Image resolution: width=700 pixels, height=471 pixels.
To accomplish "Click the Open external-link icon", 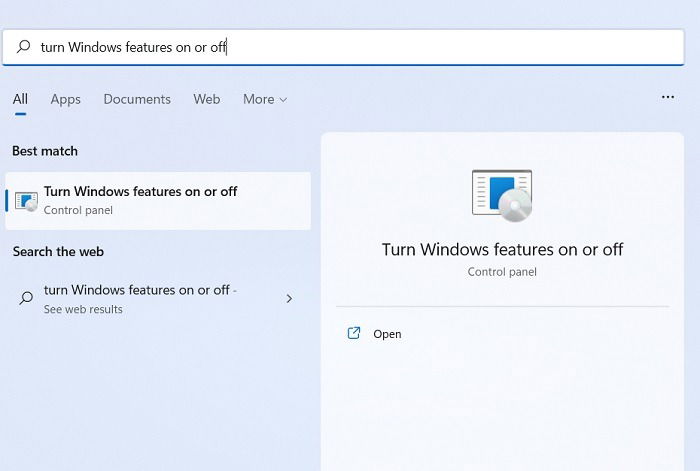I will (x=354, y=333).
